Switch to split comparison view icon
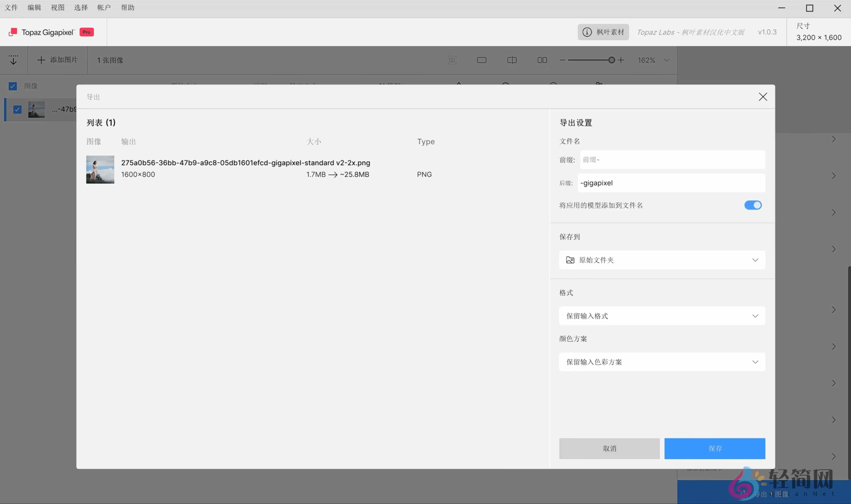The image size is (851, 504). pos(511,60)
